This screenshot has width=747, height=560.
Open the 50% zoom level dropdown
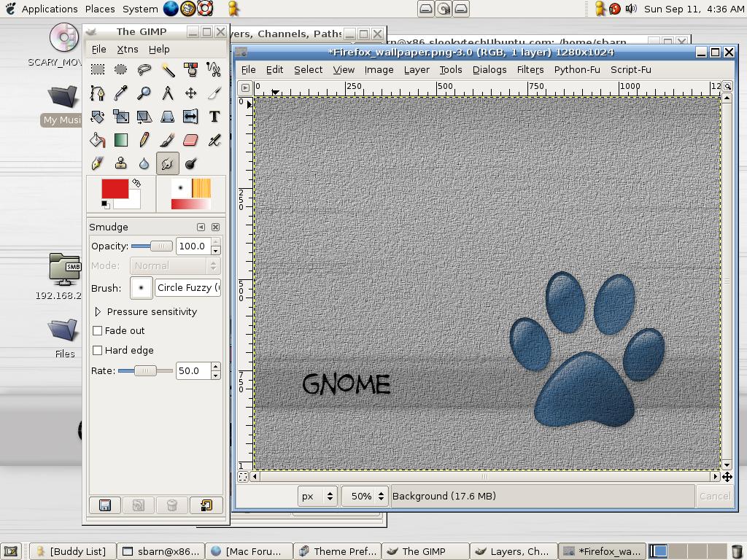pos(365,496)
